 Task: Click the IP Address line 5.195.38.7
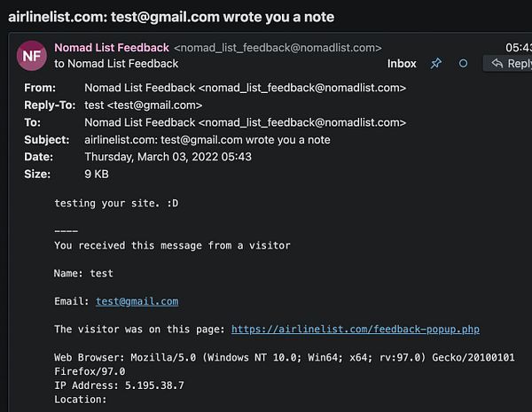pyautogui.click(x=119, y=386)
